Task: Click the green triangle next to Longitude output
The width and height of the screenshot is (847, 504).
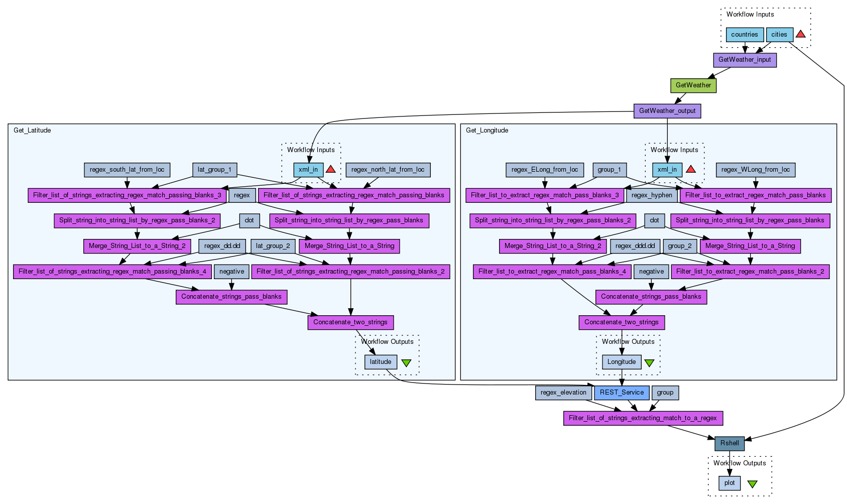Action: click(649, 363)
